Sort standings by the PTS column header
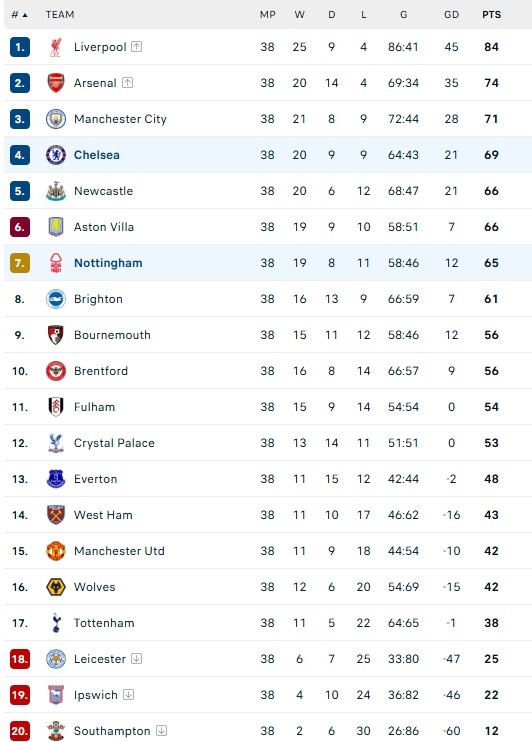This screenshot has height=742, width=532. 491,15
